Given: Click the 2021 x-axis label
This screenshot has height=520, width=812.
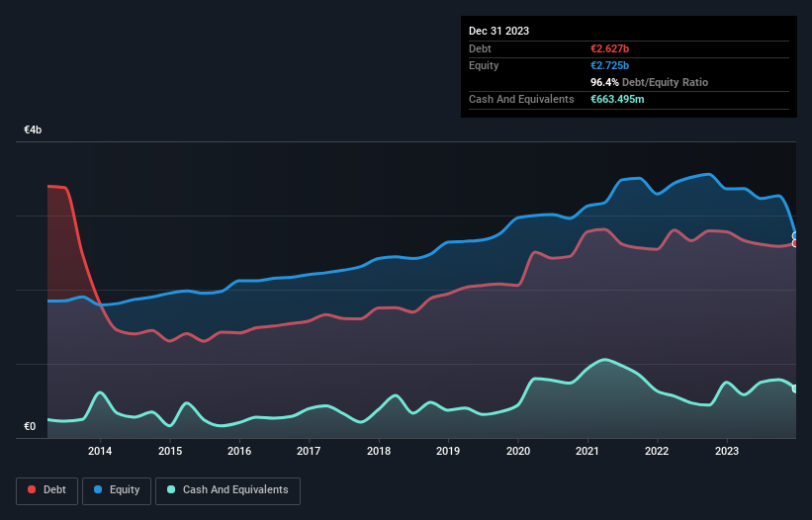Looking at the screenshot, I should coord(587,451).
